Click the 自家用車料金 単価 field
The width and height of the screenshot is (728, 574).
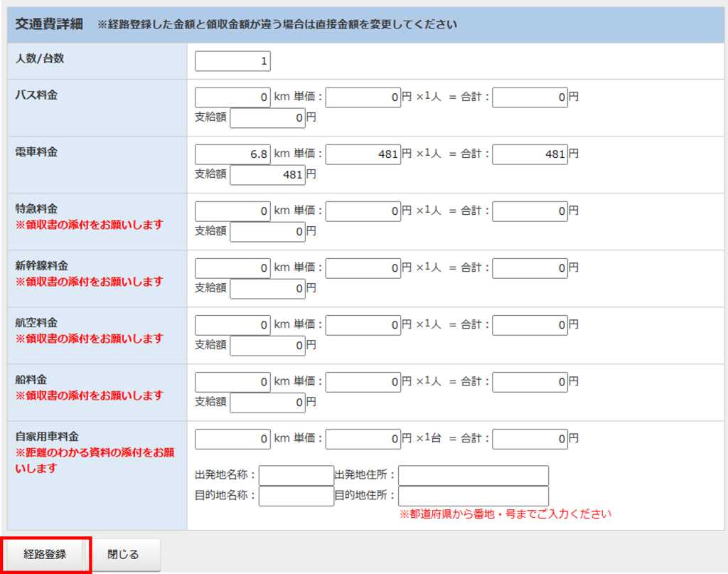[363, 439]
